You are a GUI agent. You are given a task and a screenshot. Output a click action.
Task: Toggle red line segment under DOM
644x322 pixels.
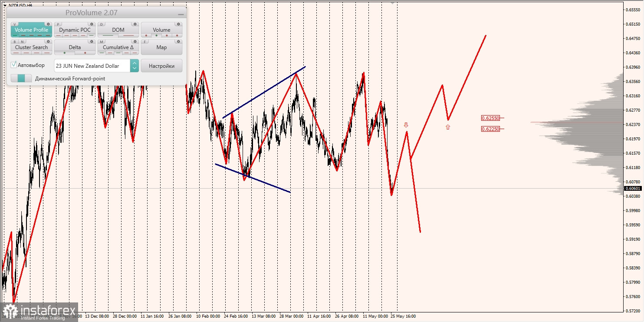coord(128,36)
